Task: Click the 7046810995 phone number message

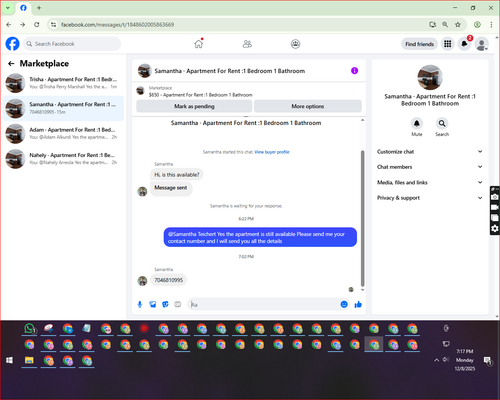Action: (169, 280)
